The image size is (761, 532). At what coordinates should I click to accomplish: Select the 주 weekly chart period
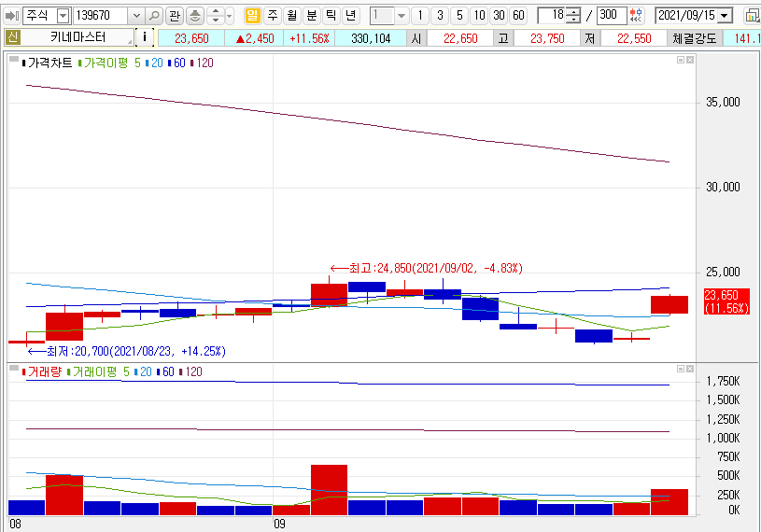click(x=273, y=16)
